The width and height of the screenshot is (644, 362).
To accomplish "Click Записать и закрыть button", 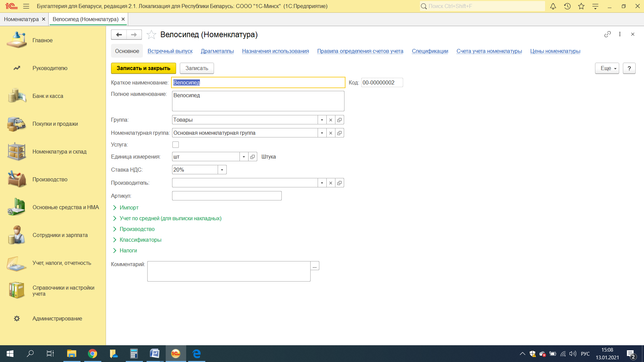I will [144, 68].
